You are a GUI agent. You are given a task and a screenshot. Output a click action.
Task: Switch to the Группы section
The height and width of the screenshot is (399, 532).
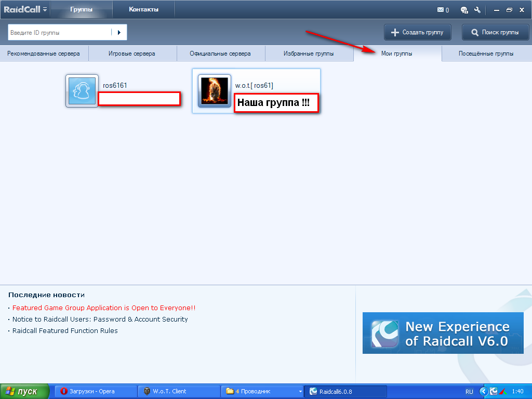pyautogui.click(x=81, y=9)
